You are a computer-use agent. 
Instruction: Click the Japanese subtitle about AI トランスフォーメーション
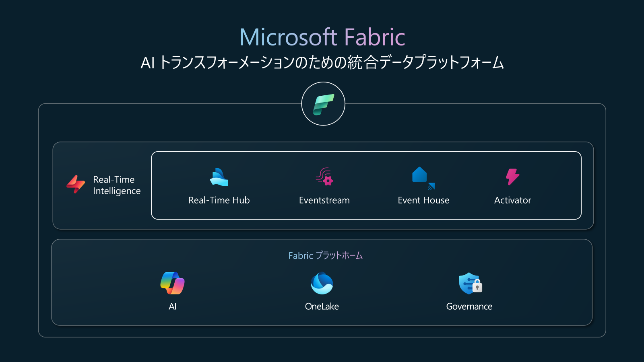tap(322, 62)
